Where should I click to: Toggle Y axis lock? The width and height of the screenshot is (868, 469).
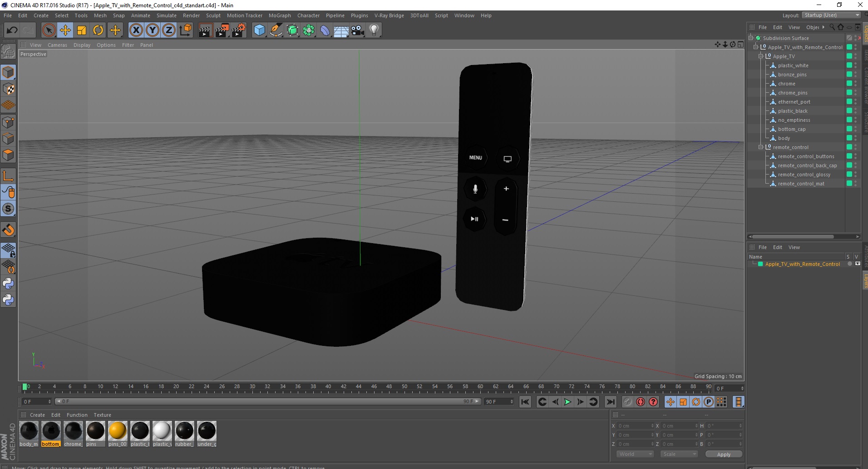(x=153, y=30)
